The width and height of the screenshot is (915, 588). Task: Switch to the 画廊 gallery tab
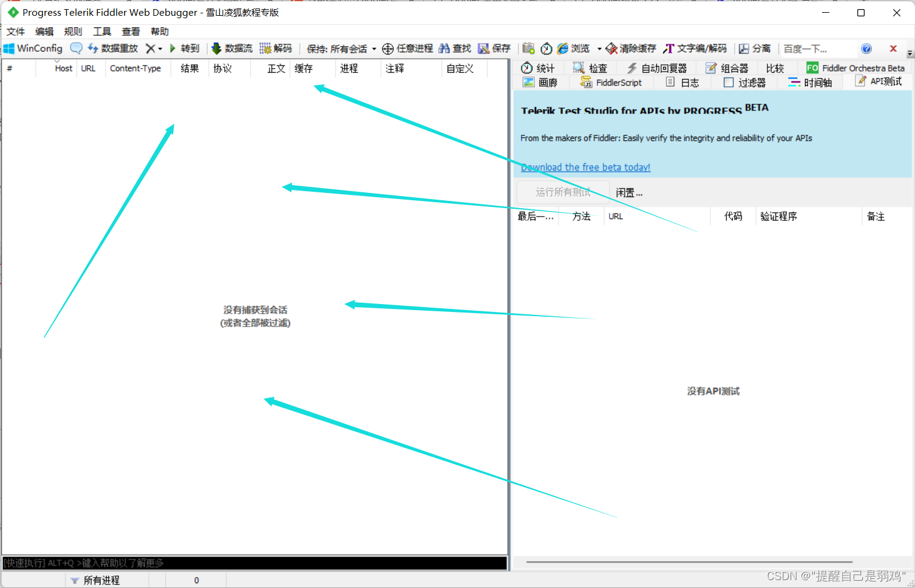[540, 82]
